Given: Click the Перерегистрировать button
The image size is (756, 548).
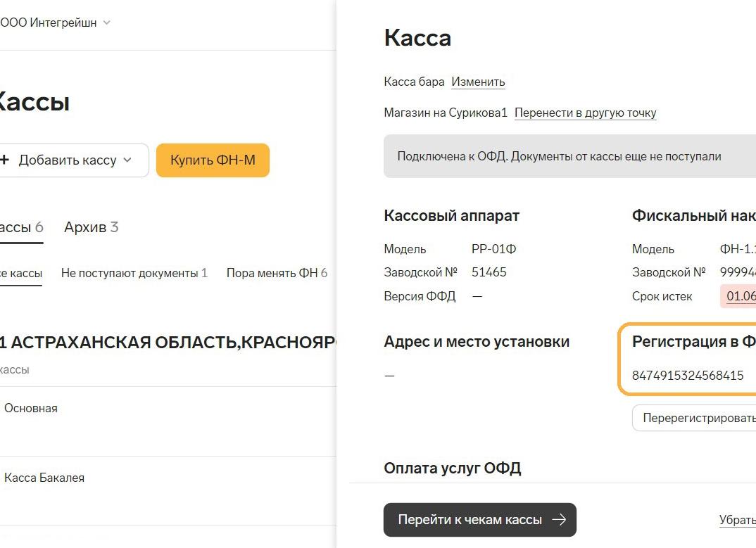Looking at the screenshot, I should [x=694, y=418].
